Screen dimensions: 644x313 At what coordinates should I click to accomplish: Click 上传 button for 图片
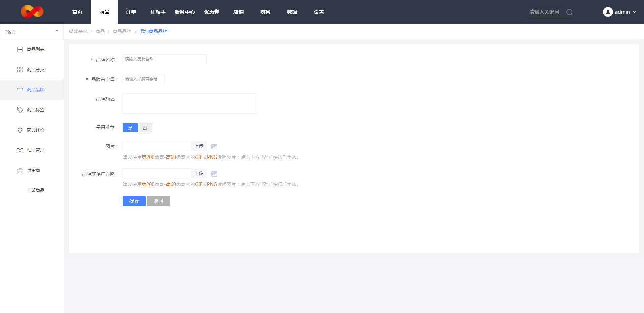click(x=199, y=146)
